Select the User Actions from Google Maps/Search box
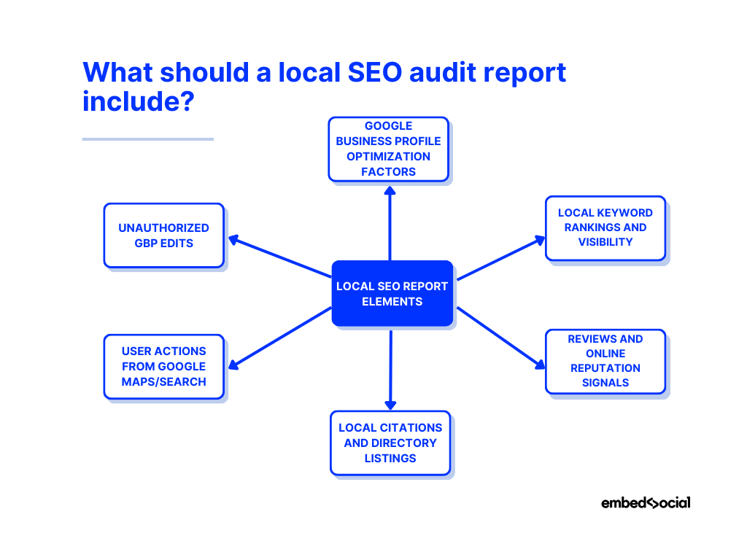The width and height of the screenshot is (747, 560). [x=163, y=366]
